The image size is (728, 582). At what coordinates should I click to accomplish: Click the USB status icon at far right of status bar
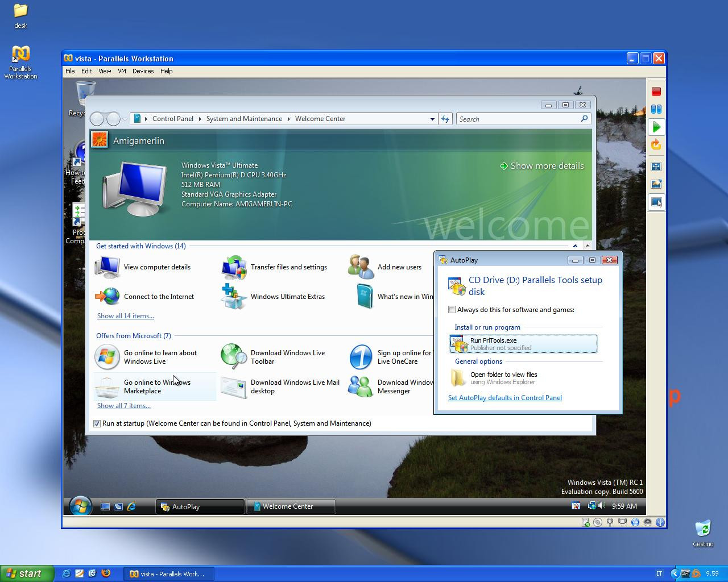pos(660,522)
